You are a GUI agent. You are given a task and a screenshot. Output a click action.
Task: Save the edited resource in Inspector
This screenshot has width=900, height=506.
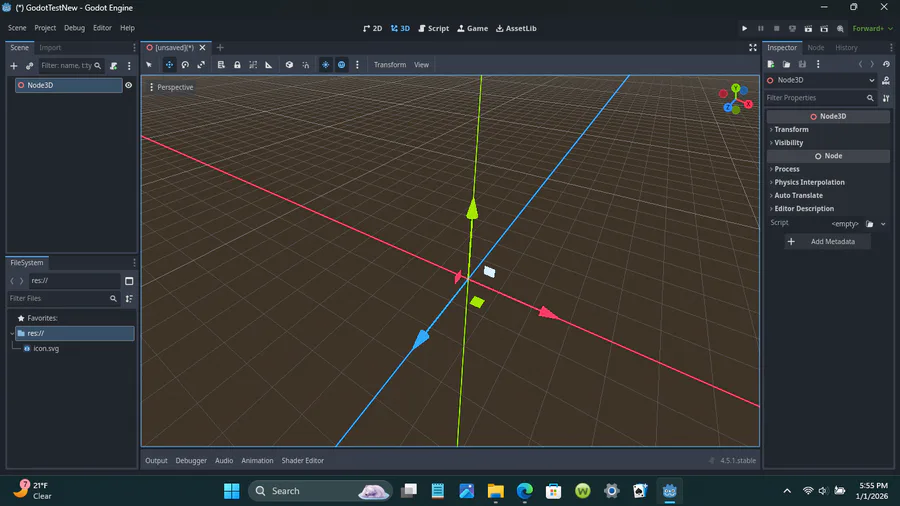point(802,64)
